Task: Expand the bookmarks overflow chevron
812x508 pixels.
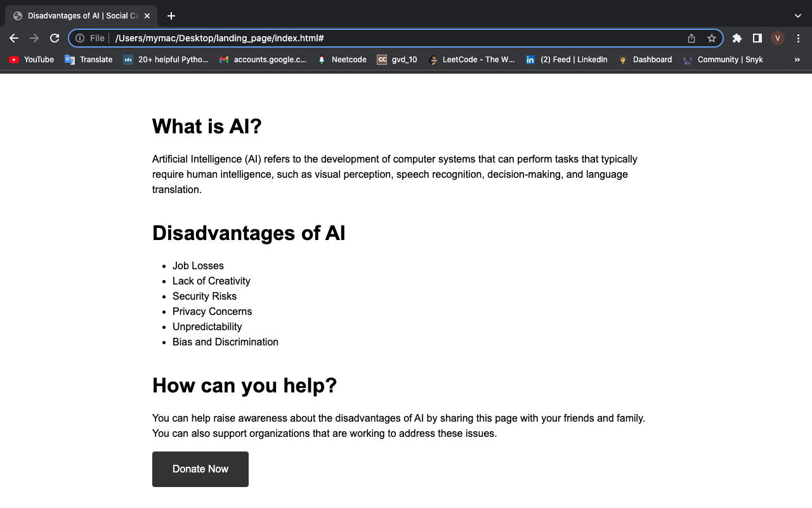Action: pos(798,59)
